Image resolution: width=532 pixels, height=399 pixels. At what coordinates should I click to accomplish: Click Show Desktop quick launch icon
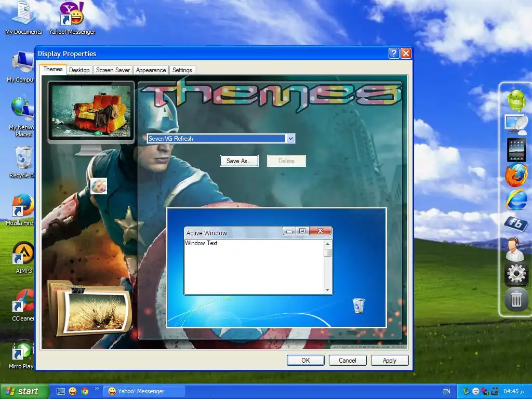click(60, 391)
